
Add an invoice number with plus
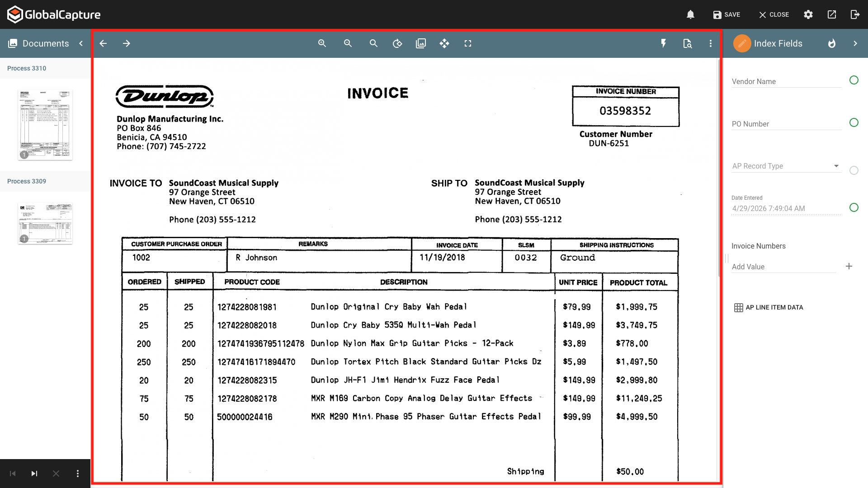coord(849,266)
